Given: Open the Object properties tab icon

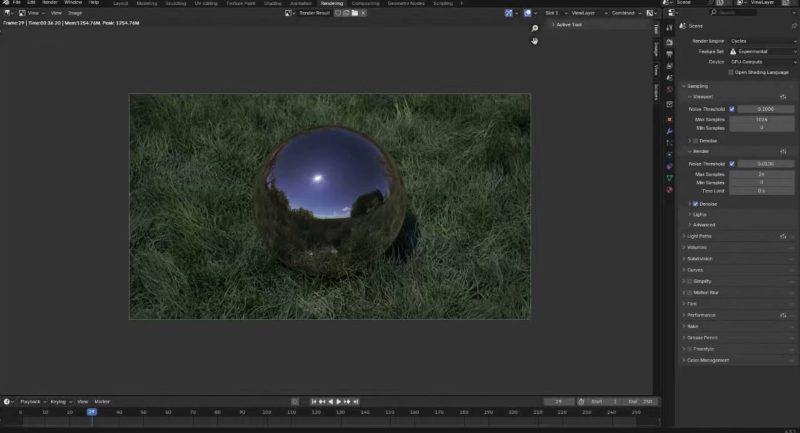Looking at the screenshot, I should [669, 119].
